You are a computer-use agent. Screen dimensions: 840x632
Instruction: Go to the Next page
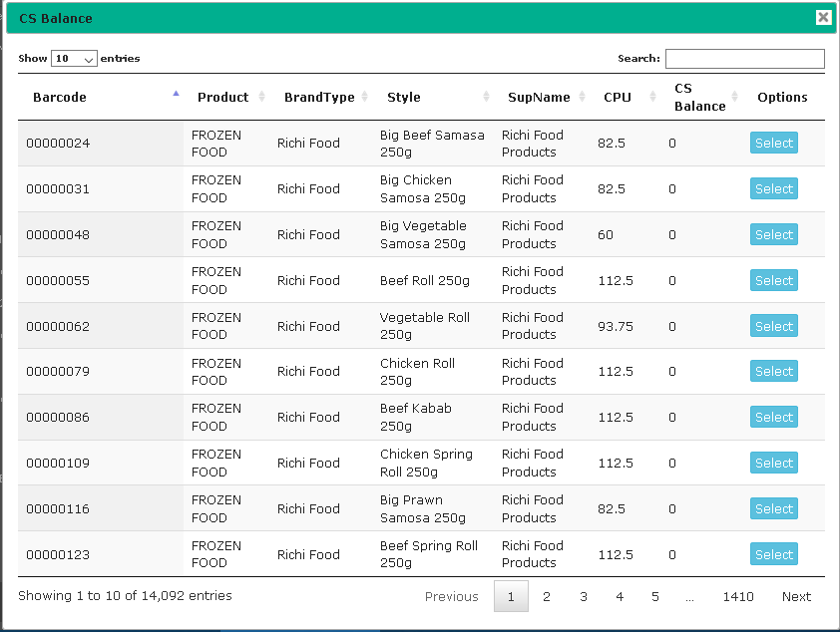pos(796,596)
